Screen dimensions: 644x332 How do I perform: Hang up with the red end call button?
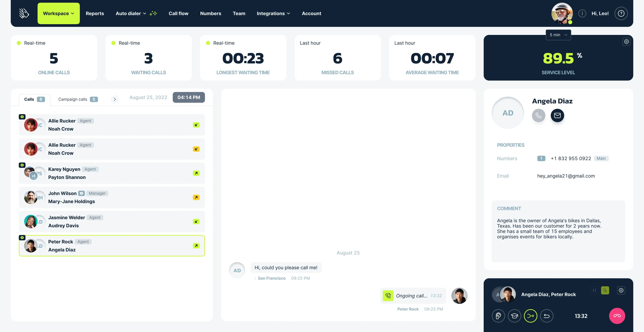point(617,316)
